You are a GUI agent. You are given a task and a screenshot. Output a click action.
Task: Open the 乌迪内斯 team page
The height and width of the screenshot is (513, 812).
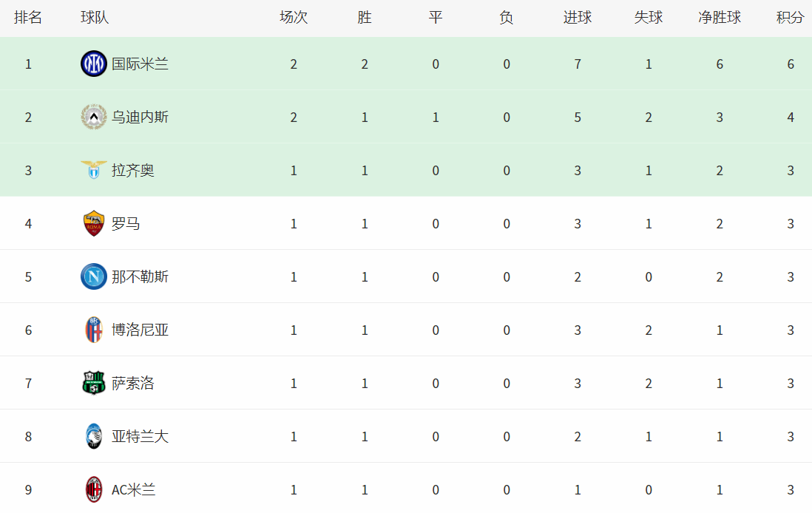click(140, 118)
